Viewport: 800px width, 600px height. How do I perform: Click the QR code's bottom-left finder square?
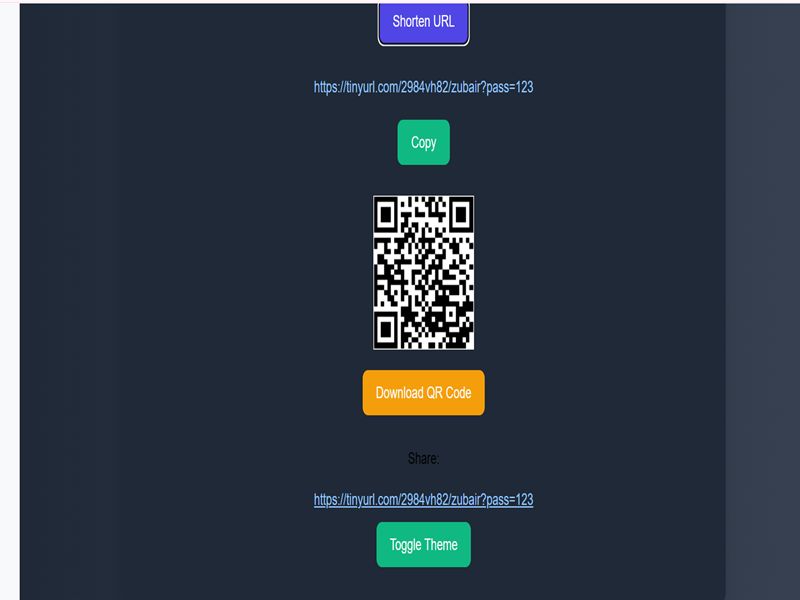[386, 329]
